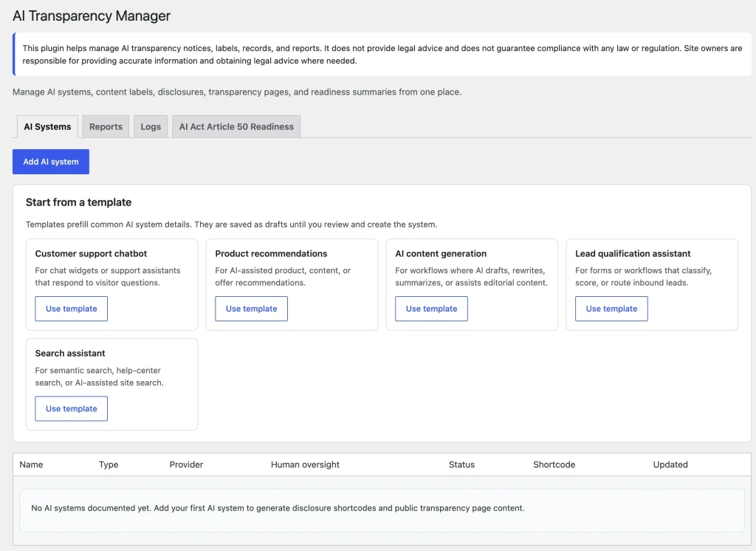This screenshot has width=756, height=551.
Task: Click the Product recommendations card title
Action: coord(271,254)
